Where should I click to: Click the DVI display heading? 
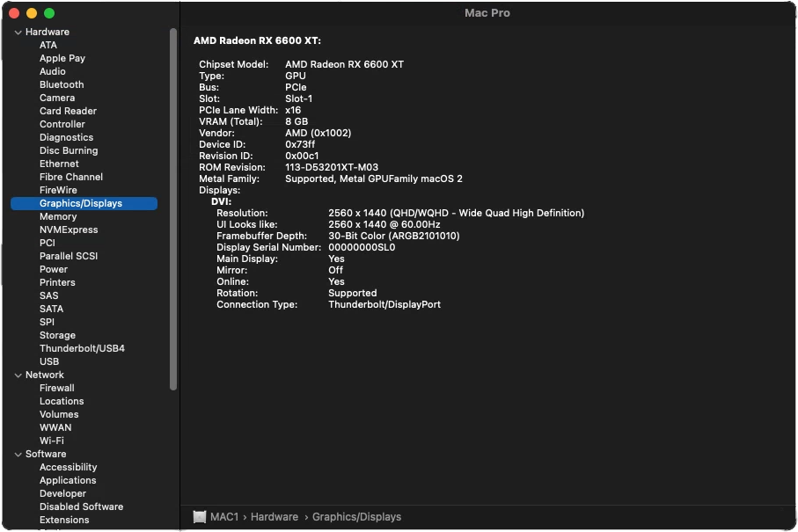(x=222, y=202)
